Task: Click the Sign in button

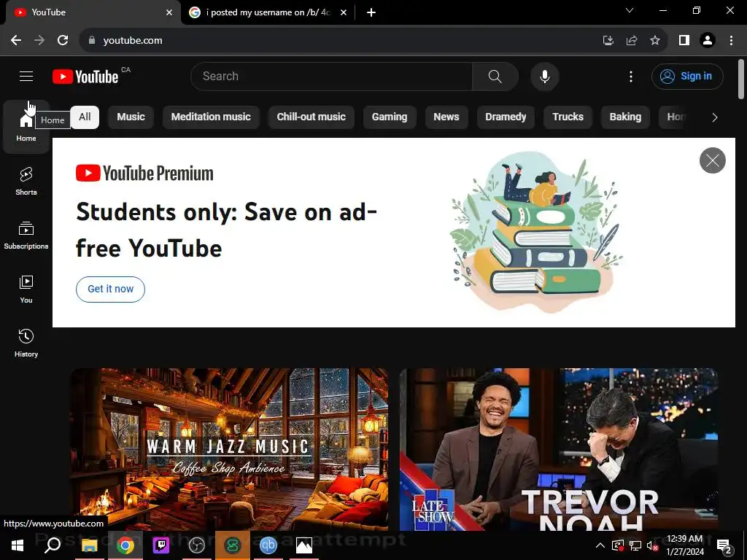Action: [x=687, y=76]
